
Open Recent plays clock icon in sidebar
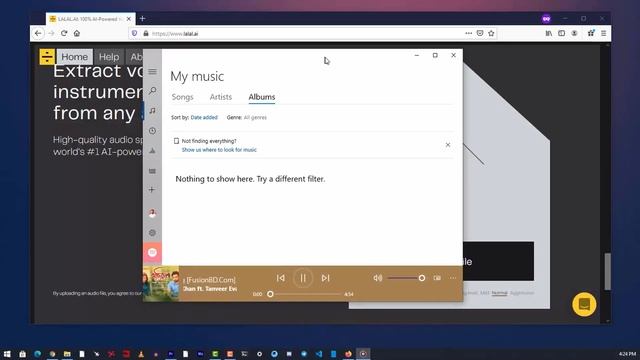coord(152,131)
